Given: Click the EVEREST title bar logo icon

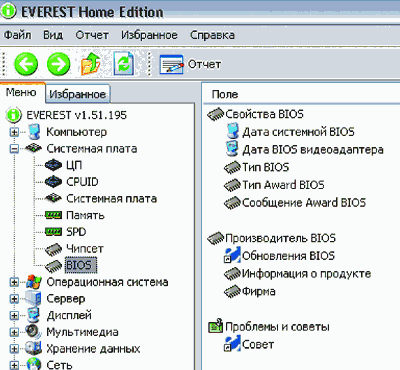Looking at the screenshot, I should coord(9,10).
